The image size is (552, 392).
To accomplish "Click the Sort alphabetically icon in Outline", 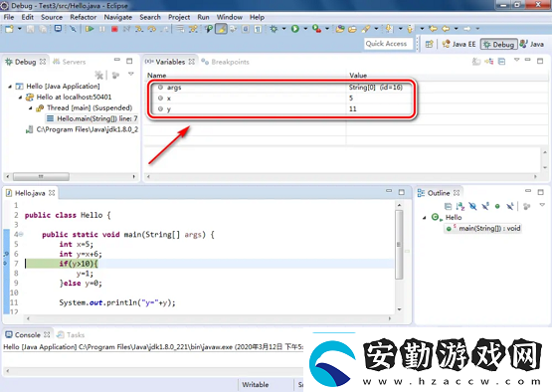I will pos(460,206).
